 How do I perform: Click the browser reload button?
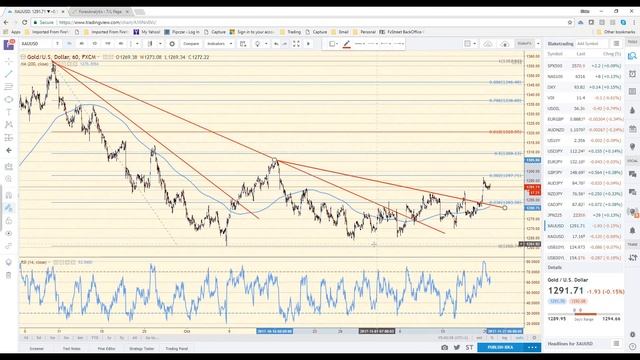24,22
